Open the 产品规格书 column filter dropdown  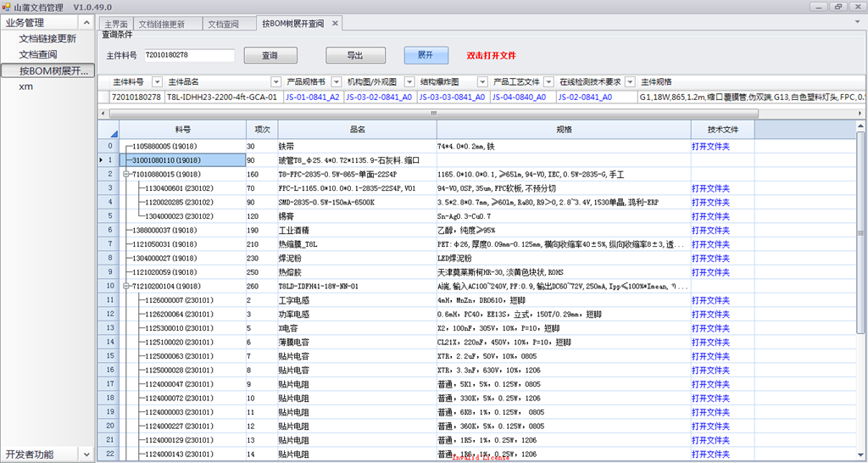337,82
